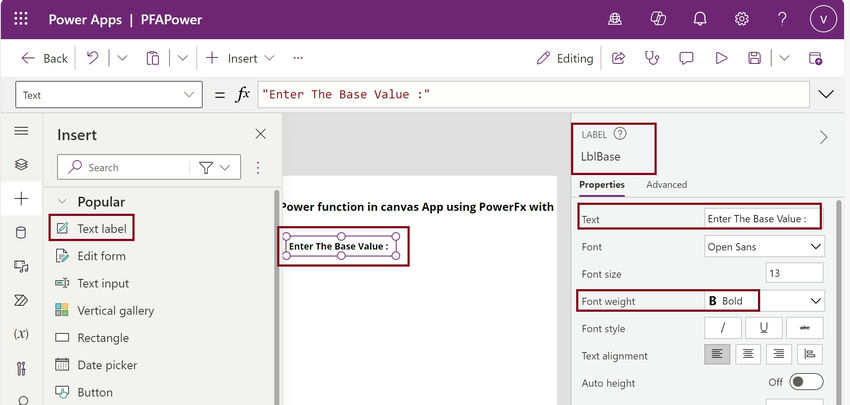Preview the app with play icon

pyautogui.click(x=721, y=58)
